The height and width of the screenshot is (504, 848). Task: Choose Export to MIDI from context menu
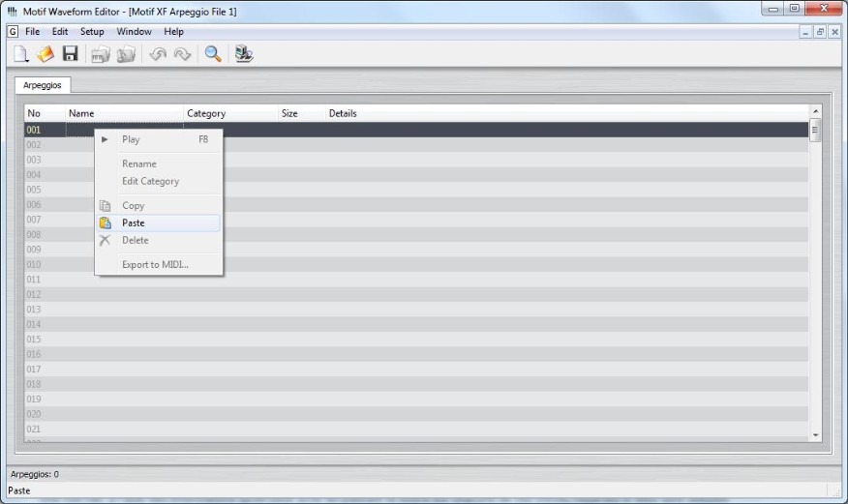click(x=159, y=265)
